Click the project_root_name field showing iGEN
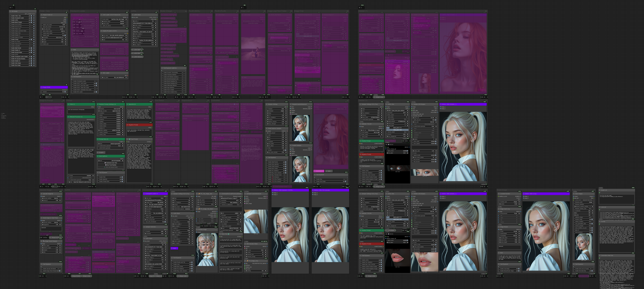Viewport: 644px width, 289px height. point(54,25)
